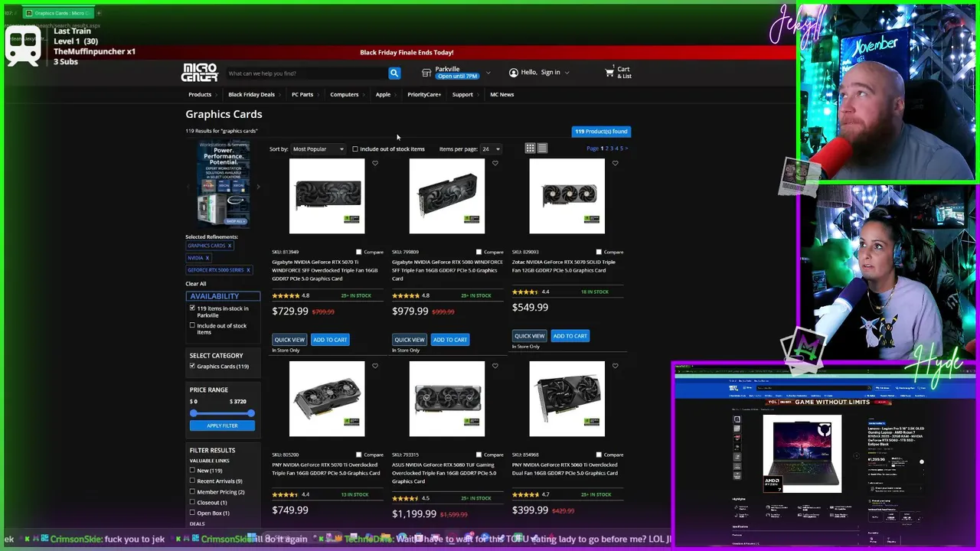Favorite the Zotac RTX 5070 SOLID heart icon
This screenshot has width=980, height=551.
click(x=616, y=163)
